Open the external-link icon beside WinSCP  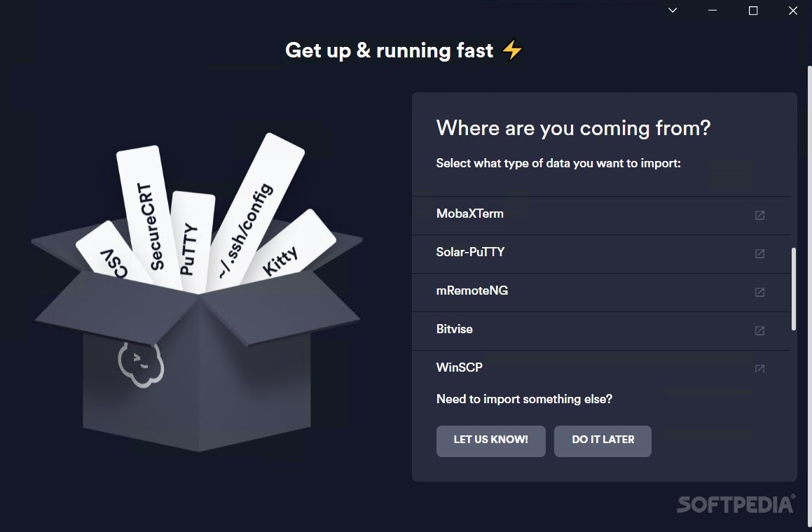759,368
